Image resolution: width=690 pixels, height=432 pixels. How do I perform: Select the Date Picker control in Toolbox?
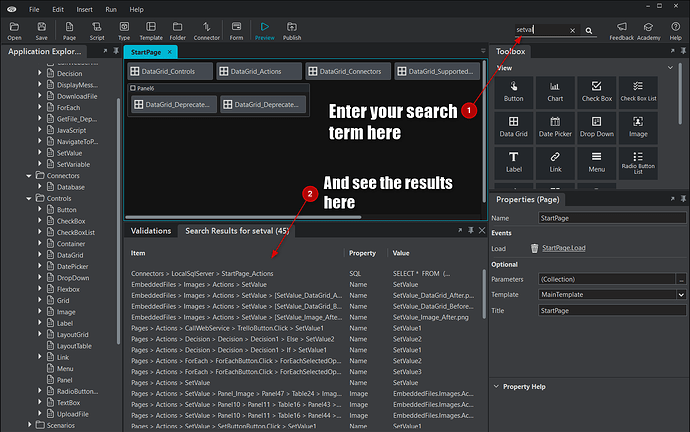555,128
